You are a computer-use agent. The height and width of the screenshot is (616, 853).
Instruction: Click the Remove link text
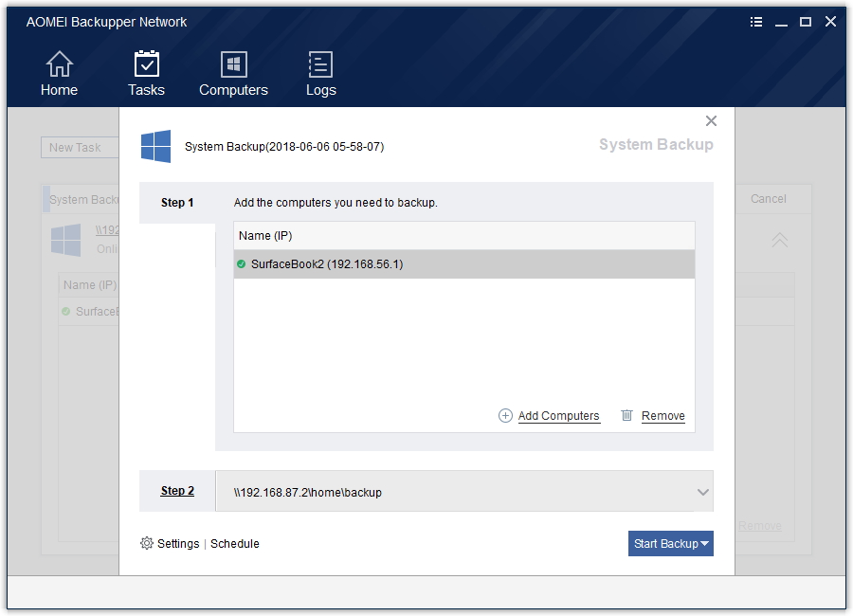pyautogui.click(x=662, y=415)
